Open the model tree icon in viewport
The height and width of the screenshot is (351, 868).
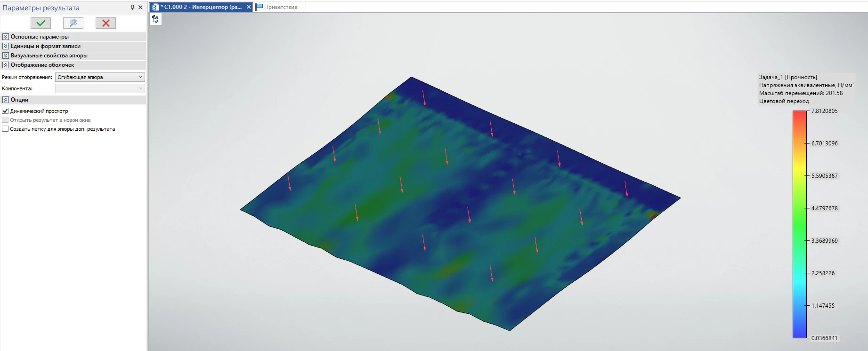click(x=155, y=19)
